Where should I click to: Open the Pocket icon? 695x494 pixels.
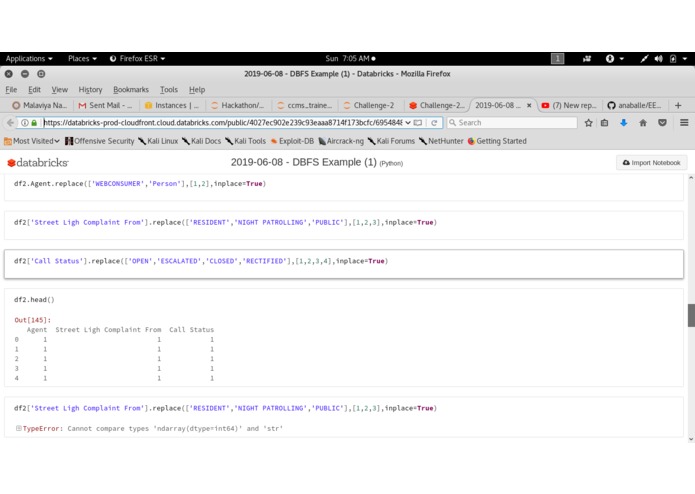click(662, 123)
